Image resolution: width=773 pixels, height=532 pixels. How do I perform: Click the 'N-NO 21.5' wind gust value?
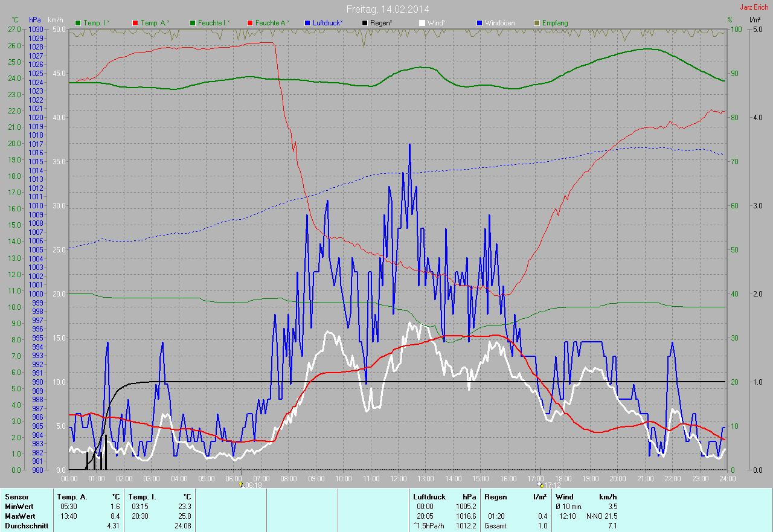tap(601, 516)
